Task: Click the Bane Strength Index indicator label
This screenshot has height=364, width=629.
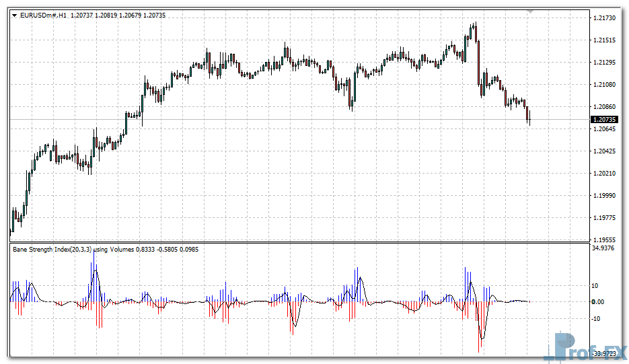Action: [52, 250]
